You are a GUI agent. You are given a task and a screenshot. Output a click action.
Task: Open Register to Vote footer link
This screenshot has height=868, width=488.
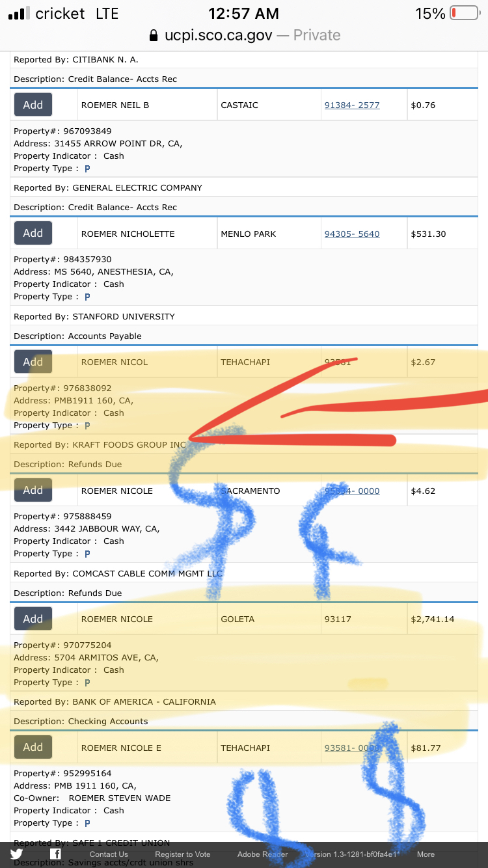pos(183,854)
